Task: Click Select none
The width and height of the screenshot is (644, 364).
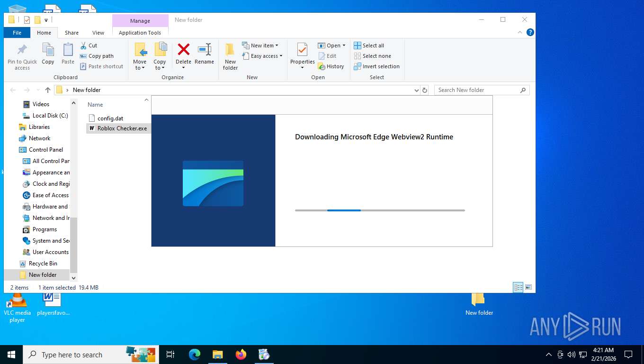Action: point(372,56)
